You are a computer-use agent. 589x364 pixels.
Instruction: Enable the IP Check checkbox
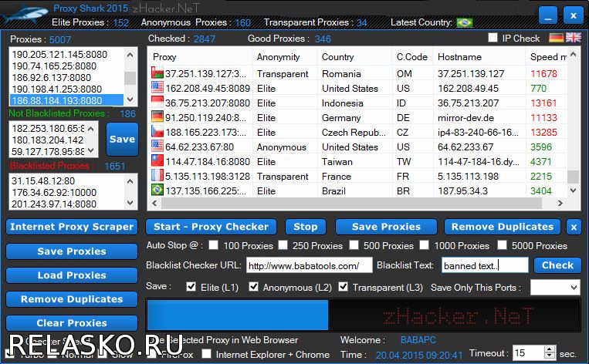pos(493,38)
